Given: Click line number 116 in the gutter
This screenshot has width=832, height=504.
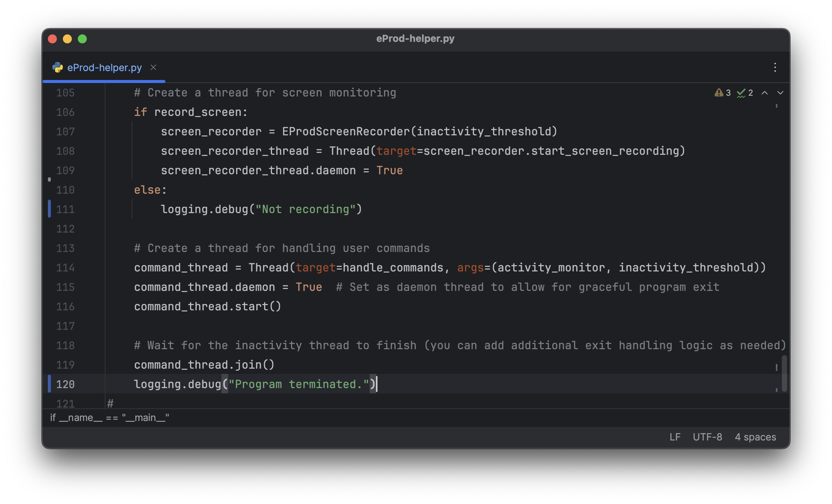Looking at the screenshot, I should (65, 307).
